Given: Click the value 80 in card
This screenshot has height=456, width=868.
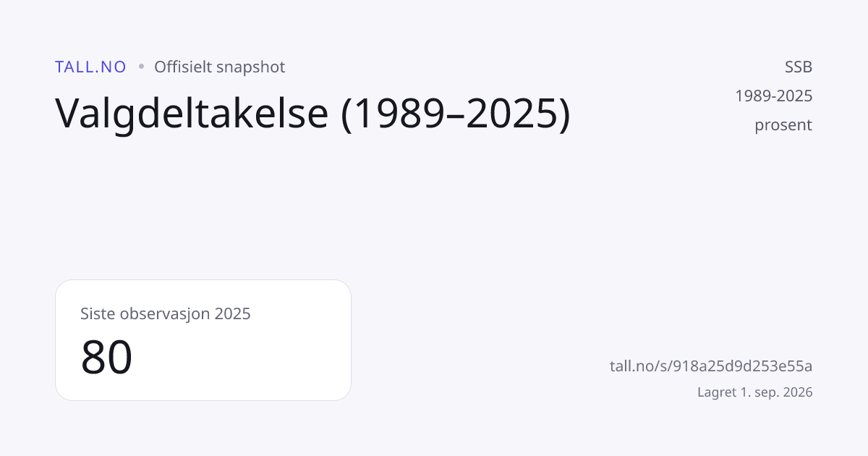Looking at the screenshot, I should point(107,358).
